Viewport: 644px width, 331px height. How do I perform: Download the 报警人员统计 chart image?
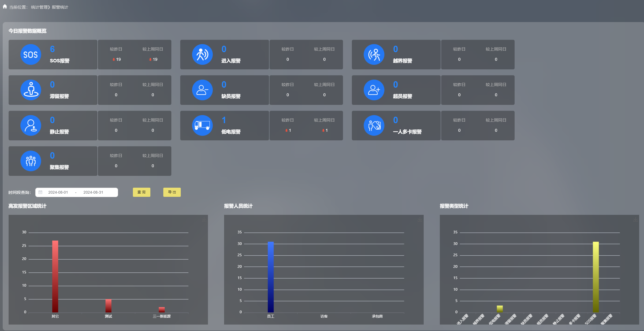[x=420, y=219]
